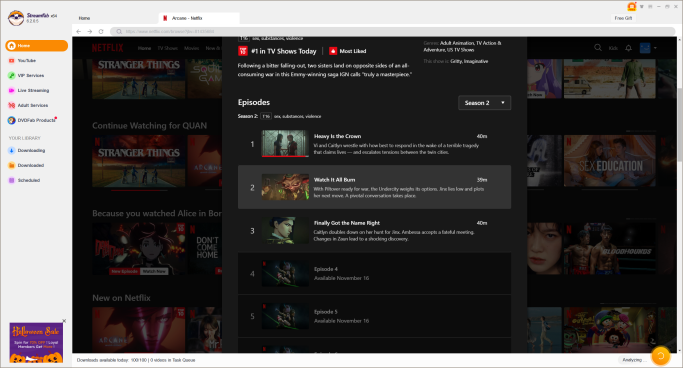Go forward with the forward arrow
The width and height of the screenshot is (683, 368).
point(90,31)
